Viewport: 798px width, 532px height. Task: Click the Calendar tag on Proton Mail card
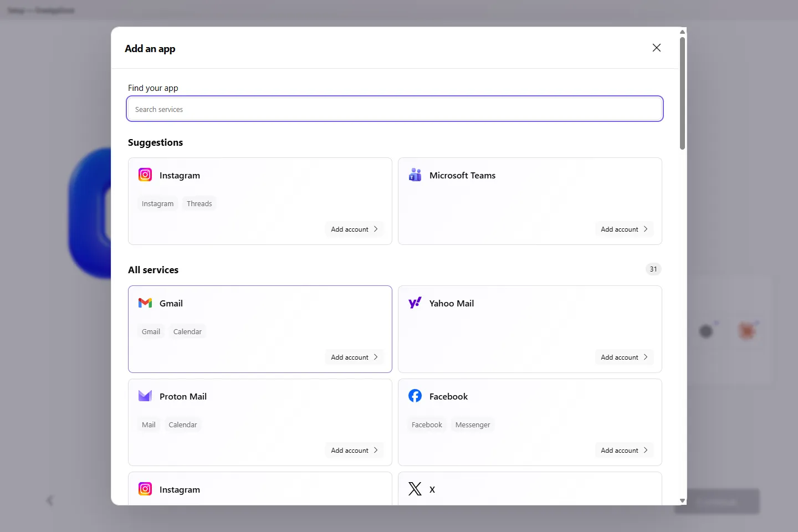click(x=183, y=424)
